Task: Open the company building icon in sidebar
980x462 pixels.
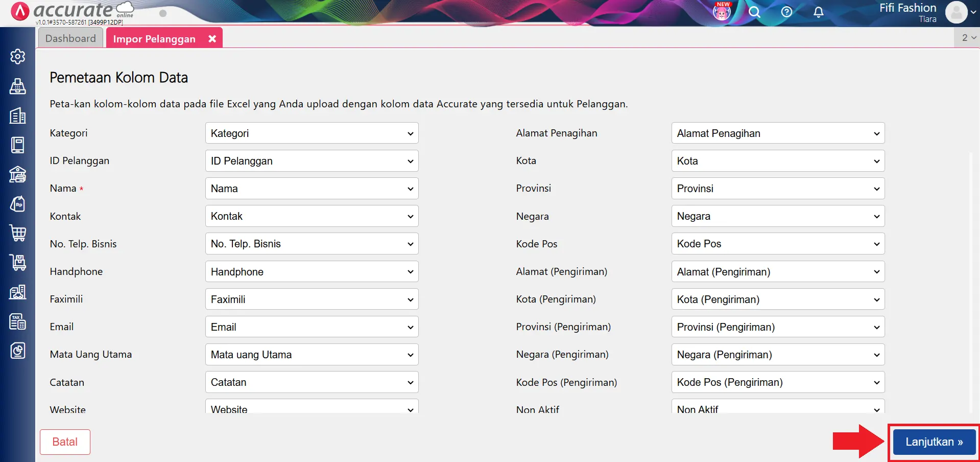Action: tap(18, 115)
